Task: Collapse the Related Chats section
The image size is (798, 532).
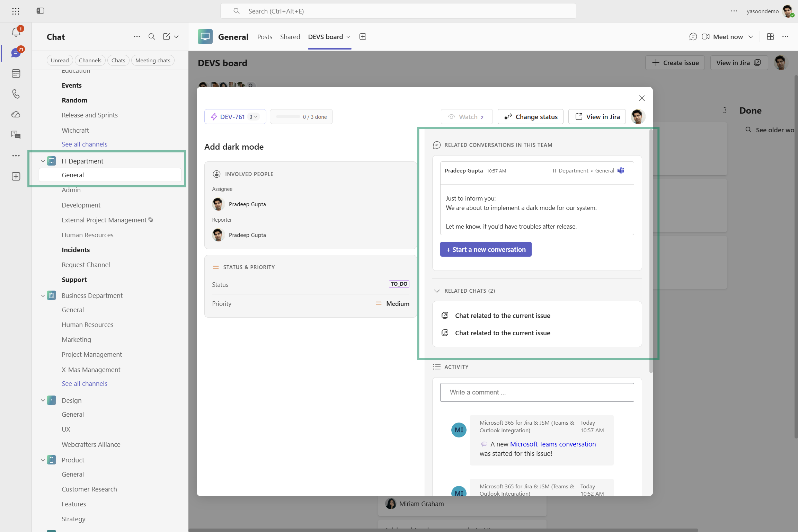Action: (x=437, y=291)
